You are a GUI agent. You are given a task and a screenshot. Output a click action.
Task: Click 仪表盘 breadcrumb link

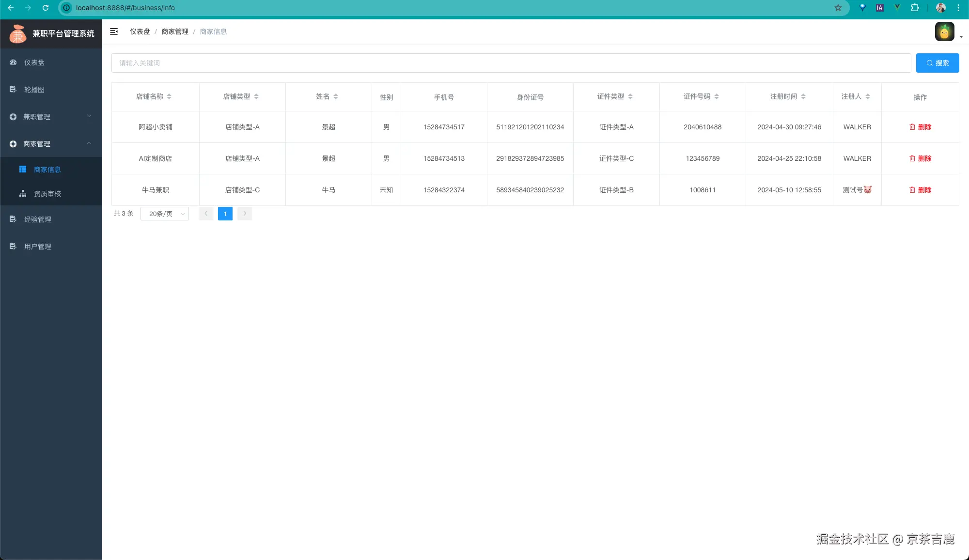pos(140,31)
